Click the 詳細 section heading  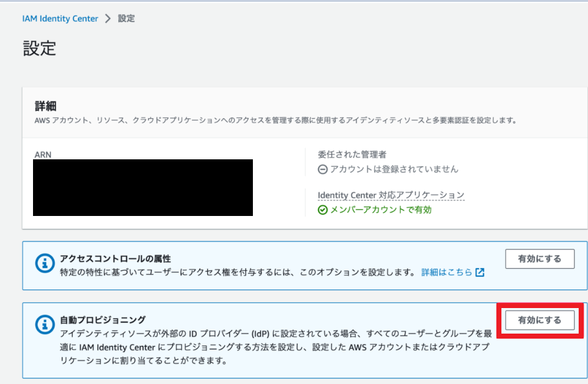(x=45, y=106)
